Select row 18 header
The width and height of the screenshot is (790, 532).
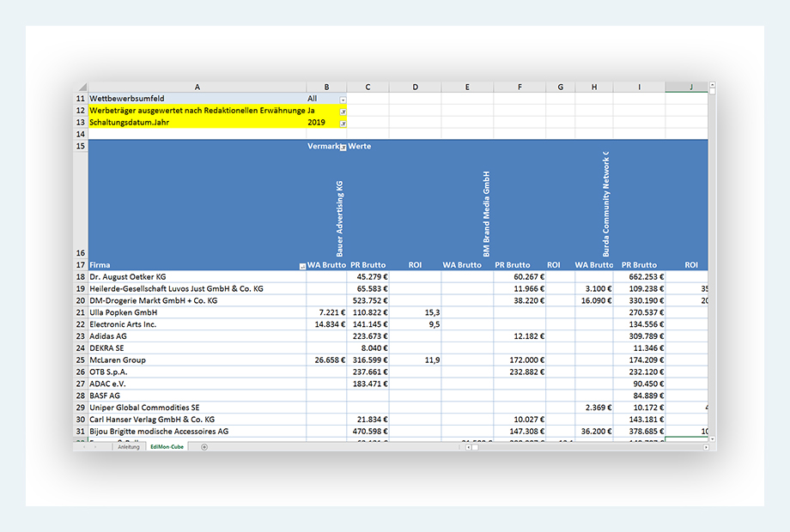[81, 277]
